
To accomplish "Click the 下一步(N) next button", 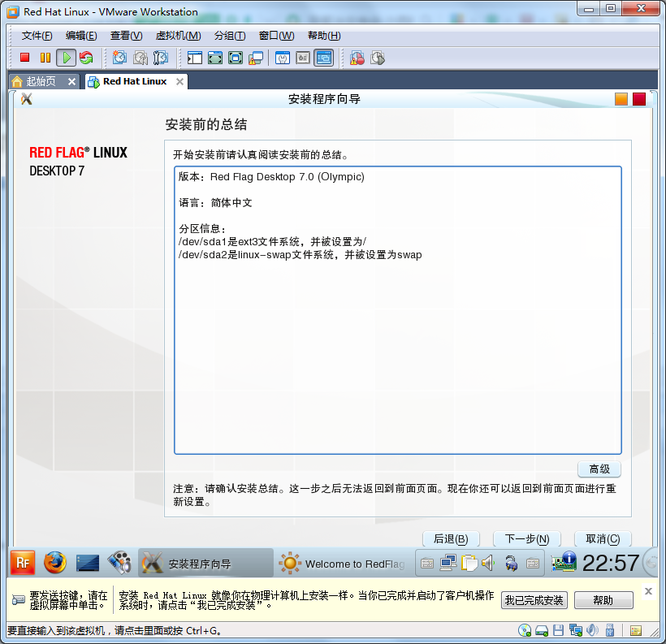I will [526, 539].
